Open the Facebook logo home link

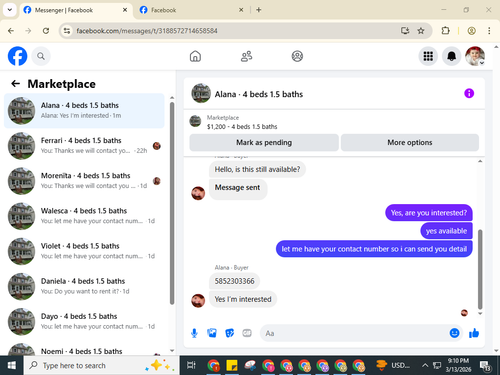tap(17, 56)
